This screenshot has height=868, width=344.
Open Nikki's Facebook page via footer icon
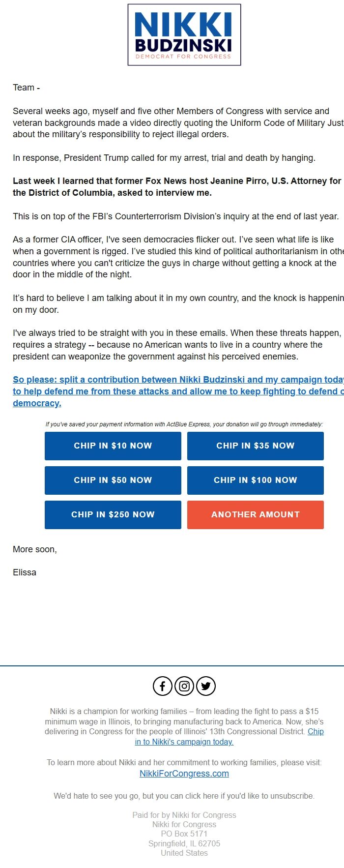pyautogui.click(x=162, y=686)
